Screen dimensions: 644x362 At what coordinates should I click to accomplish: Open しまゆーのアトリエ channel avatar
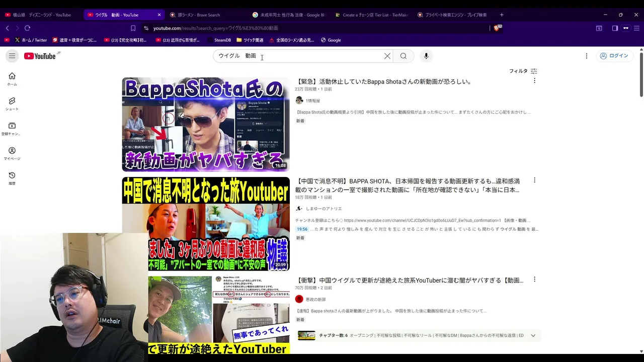click(299, 208)
